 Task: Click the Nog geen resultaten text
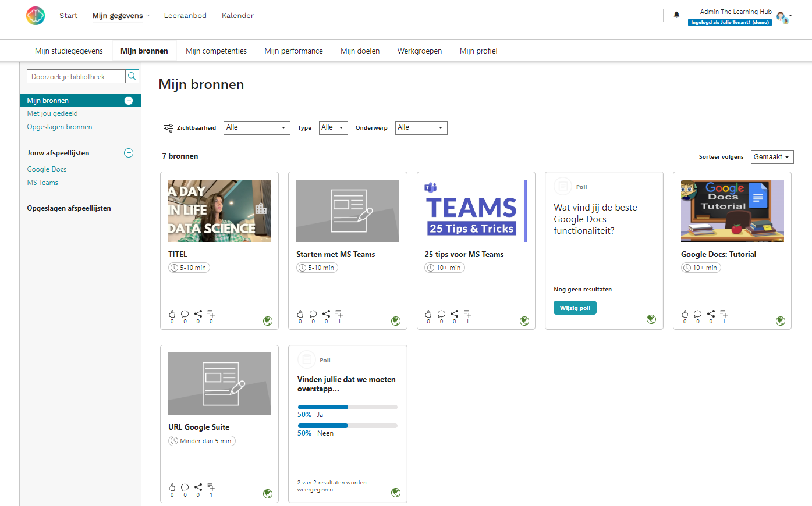[x=583, y=290]
